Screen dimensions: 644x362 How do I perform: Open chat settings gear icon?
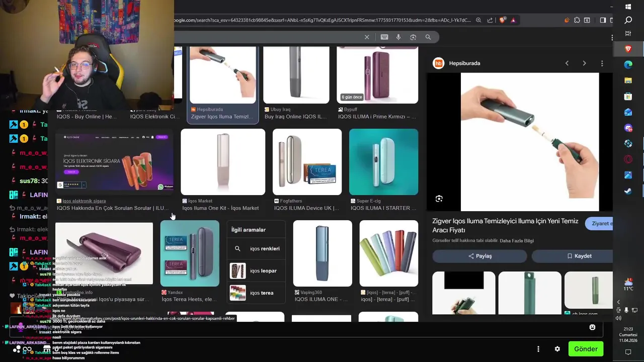[x=557, y=349]
